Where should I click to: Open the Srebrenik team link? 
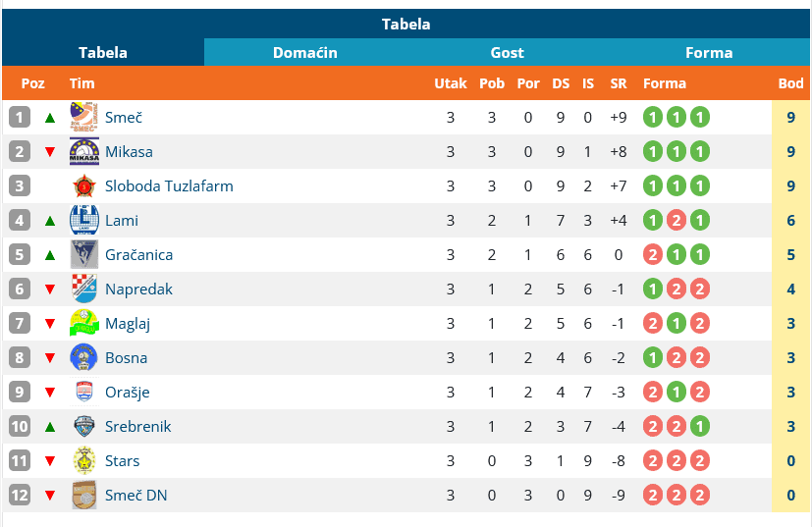[x=138, y=427]
